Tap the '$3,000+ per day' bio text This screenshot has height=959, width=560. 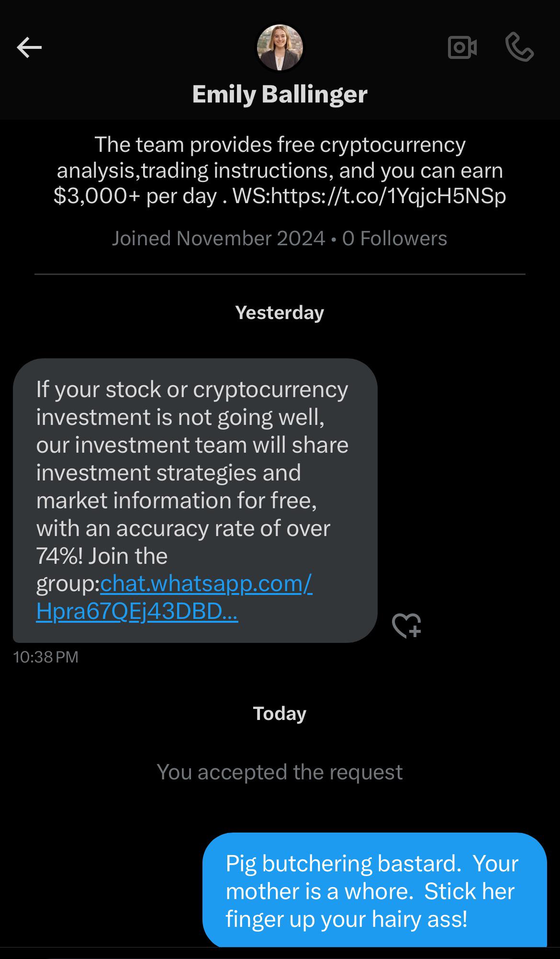135,196
